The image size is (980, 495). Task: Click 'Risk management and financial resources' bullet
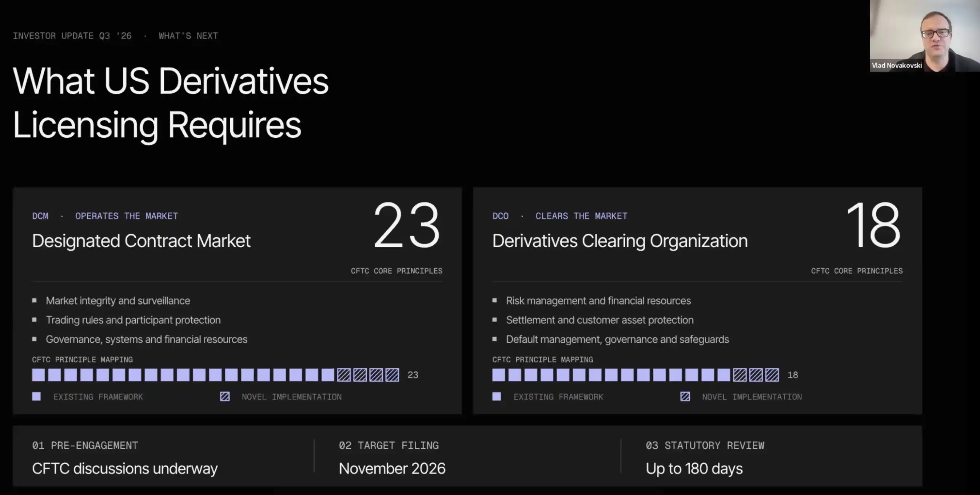coord(598,301)
